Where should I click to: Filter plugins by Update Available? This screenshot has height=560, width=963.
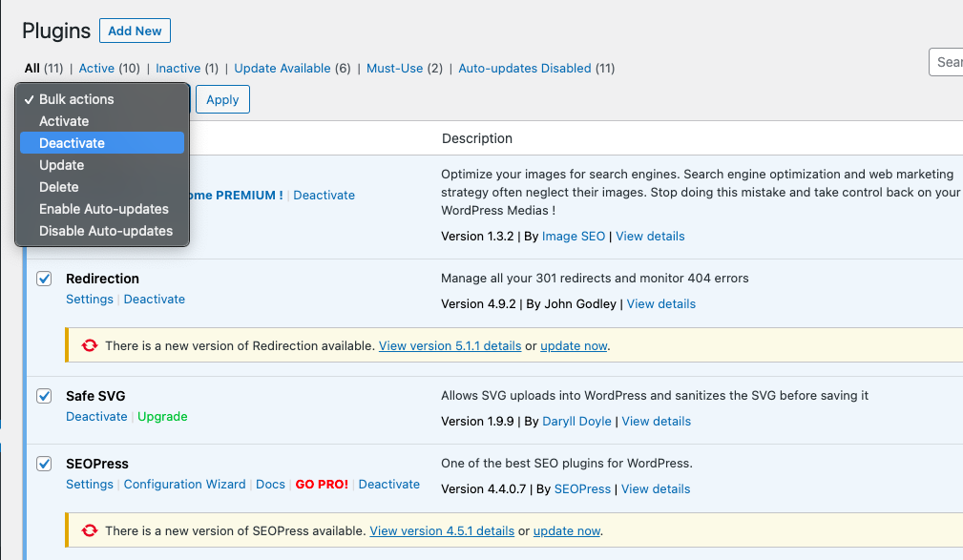[283, 68]
